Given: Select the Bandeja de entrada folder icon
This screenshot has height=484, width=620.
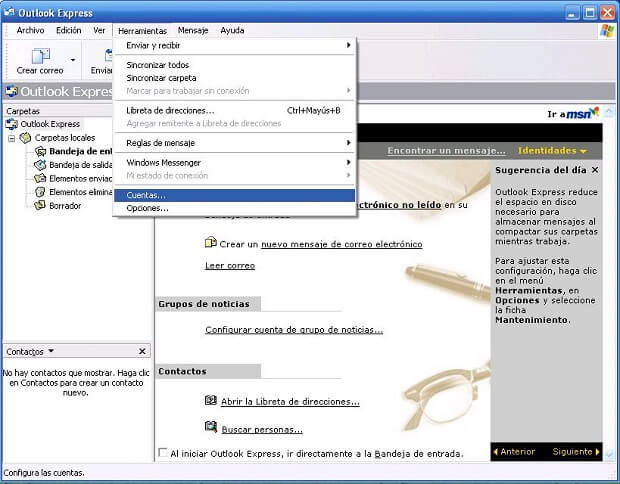Looking at the screenshot, I should click(x=40, y=151).
